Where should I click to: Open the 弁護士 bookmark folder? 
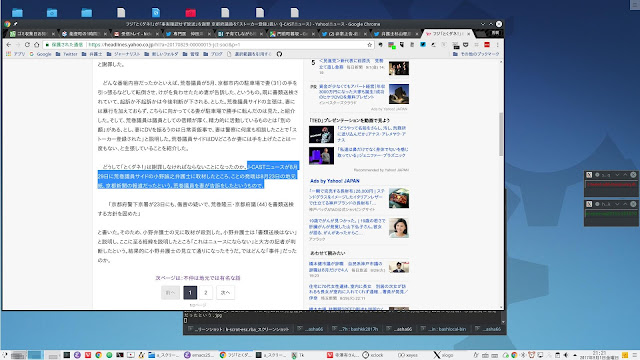click(92, 54)
